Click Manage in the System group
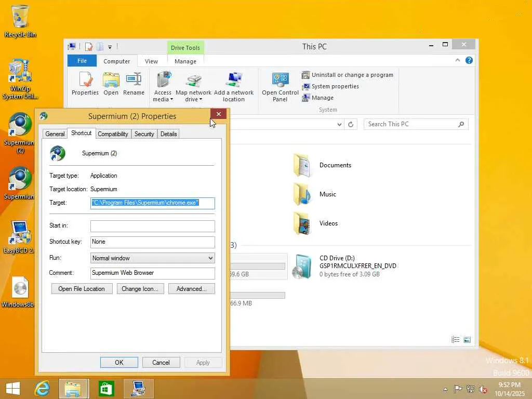 [317, 98]
